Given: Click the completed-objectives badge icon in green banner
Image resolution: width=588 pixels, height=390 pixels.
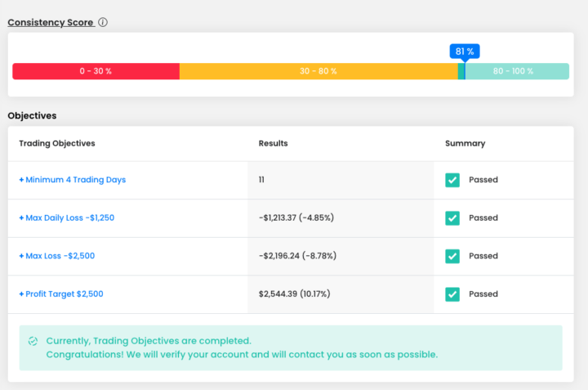Looking at the screenshot, I should point(33,341).
